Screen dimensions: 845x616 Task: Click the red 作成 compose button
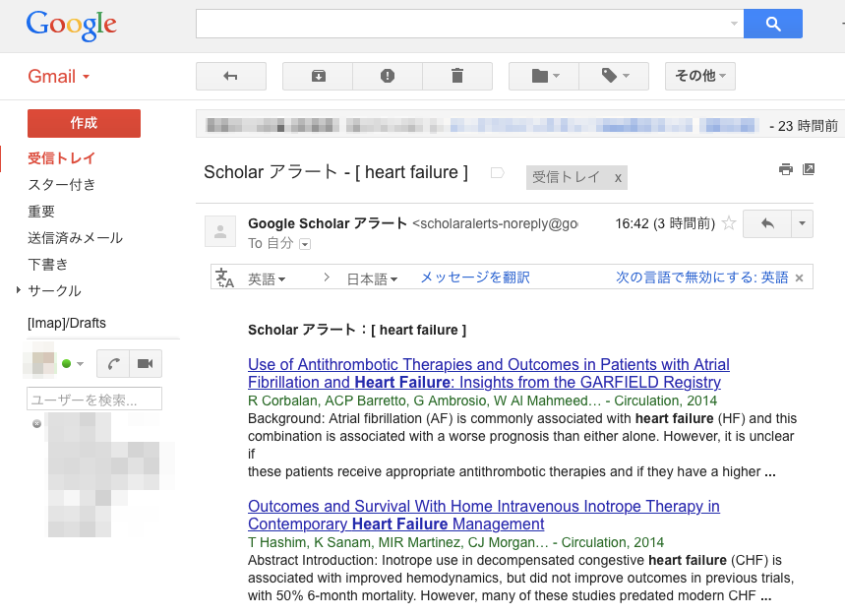click(84, 123)
